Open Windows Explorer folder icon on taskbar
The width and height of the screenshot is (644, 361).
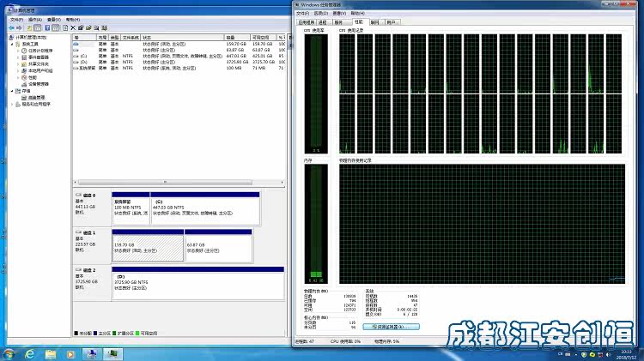(51, 354)
